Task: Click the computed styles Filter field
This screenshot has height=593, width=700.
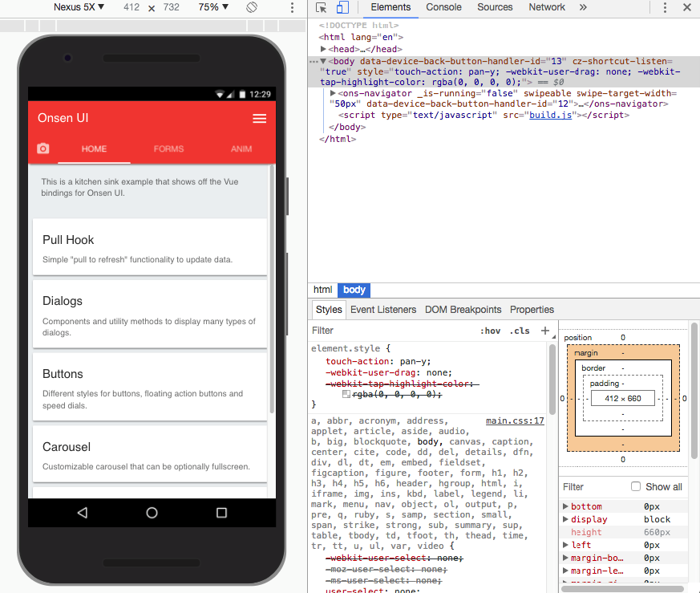Action: 593,486
